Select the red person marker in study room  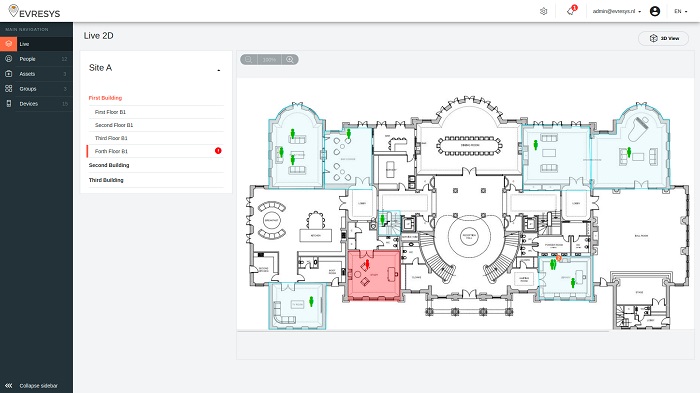click(367, 264)
